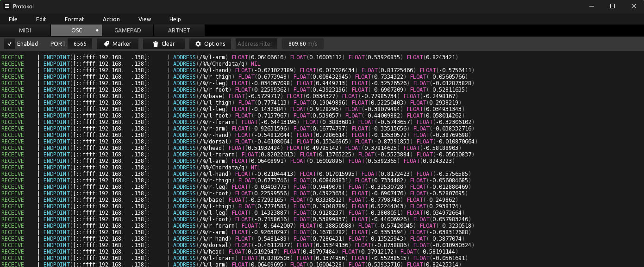The width and height of the screenshot is (644, 267).
Task: Open the Edit menu
Action: (41, 19)
